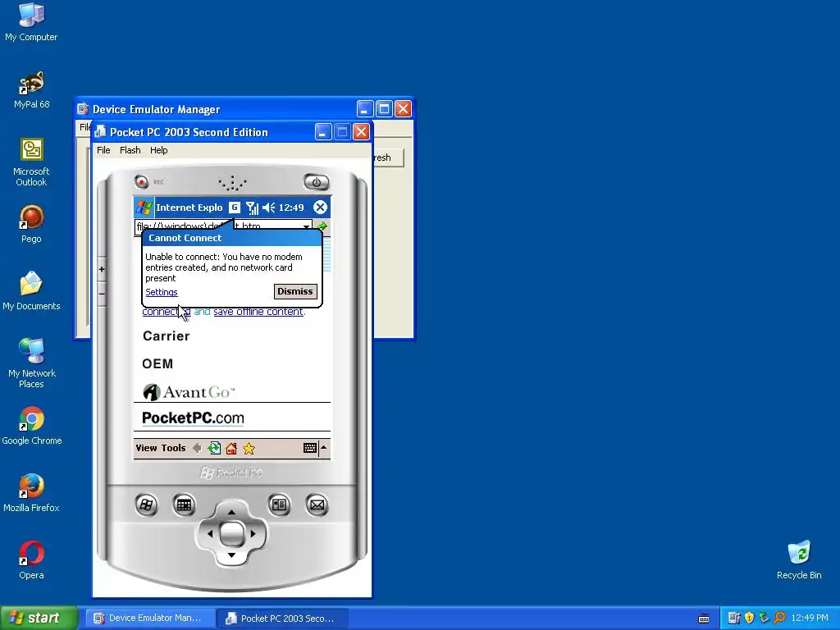This screenshot has width=840, height=630.
Task: Click the Contacts hardware button
Action: (279, 504)
